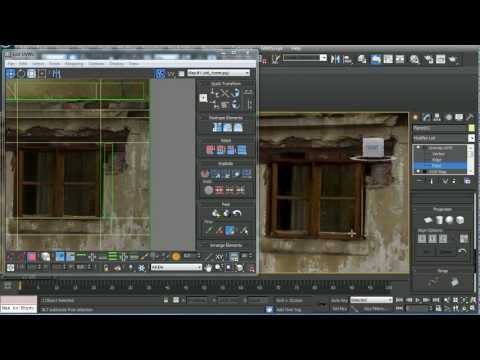Screen dimensions: 480x360
Task: Switch to the Utilities hammer tab
Action: pyautogui.click(x=470, y=117)
